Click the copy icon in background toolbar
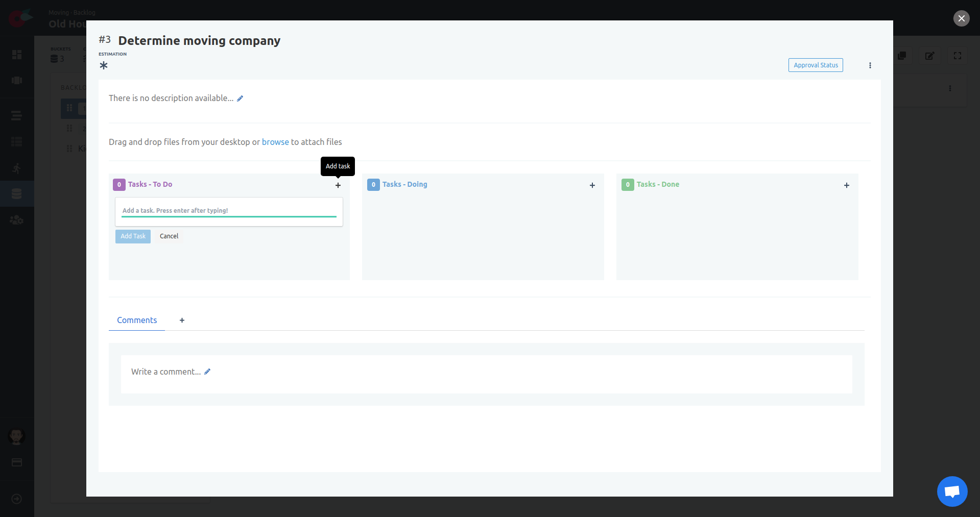 pyautogui.click(x=902, y=56)
